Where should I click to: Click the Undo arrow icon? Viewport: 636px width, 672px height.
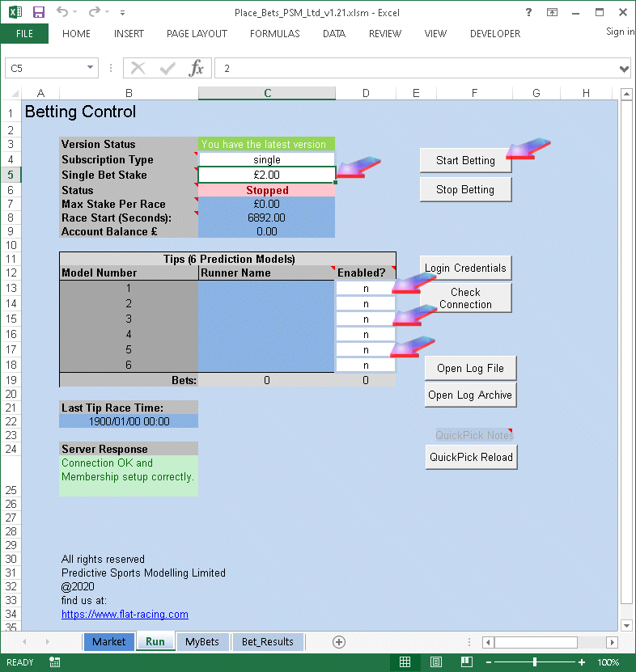click(x=64, y=12)
